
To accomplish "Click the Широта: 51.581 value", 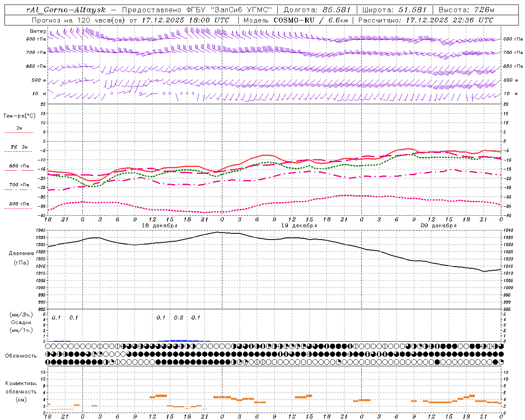I will tap(395, 10).
